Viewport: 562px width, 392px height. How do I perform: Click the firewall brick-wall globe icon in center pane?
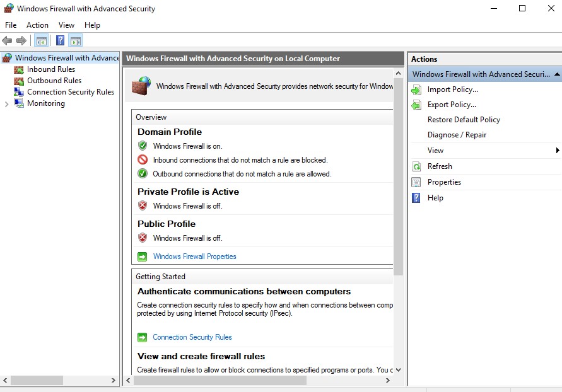tap(141, 86)
